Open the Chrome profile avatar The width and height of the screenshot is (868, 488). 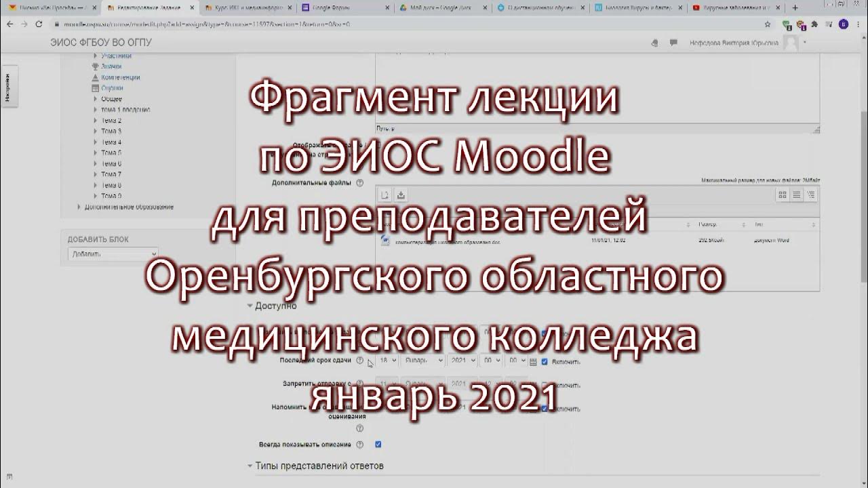pos(843,24)
